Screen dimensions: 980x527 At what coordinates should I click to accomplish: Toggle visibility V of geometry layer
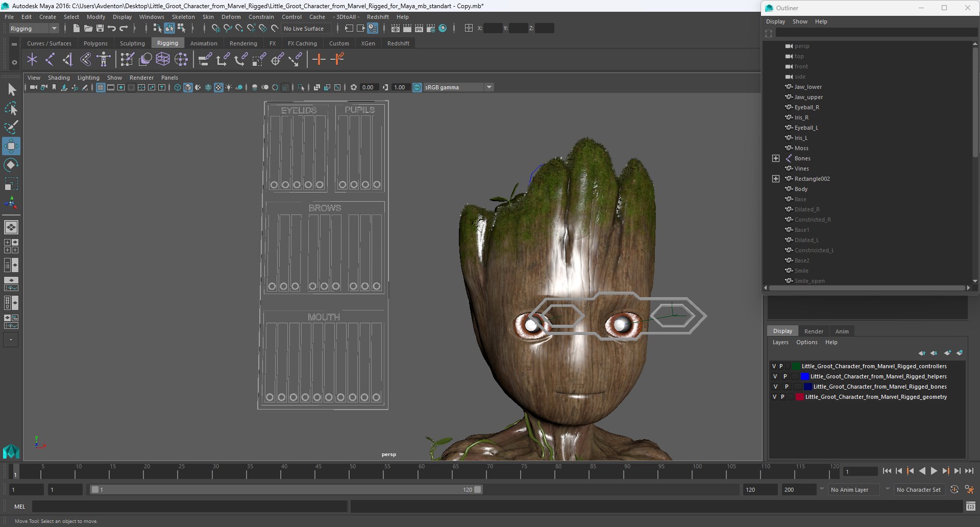pos(774,397)
